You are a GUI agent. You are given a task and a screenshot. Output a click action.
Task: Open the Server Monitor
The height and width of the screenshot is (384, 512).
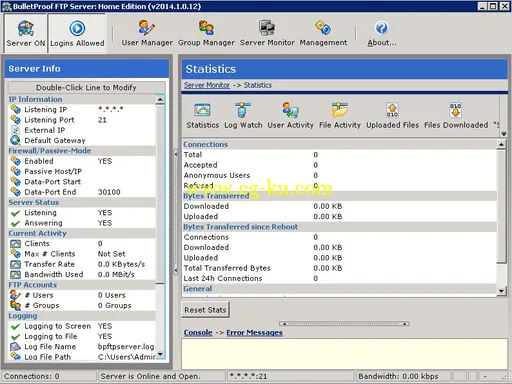click(267, 33)
